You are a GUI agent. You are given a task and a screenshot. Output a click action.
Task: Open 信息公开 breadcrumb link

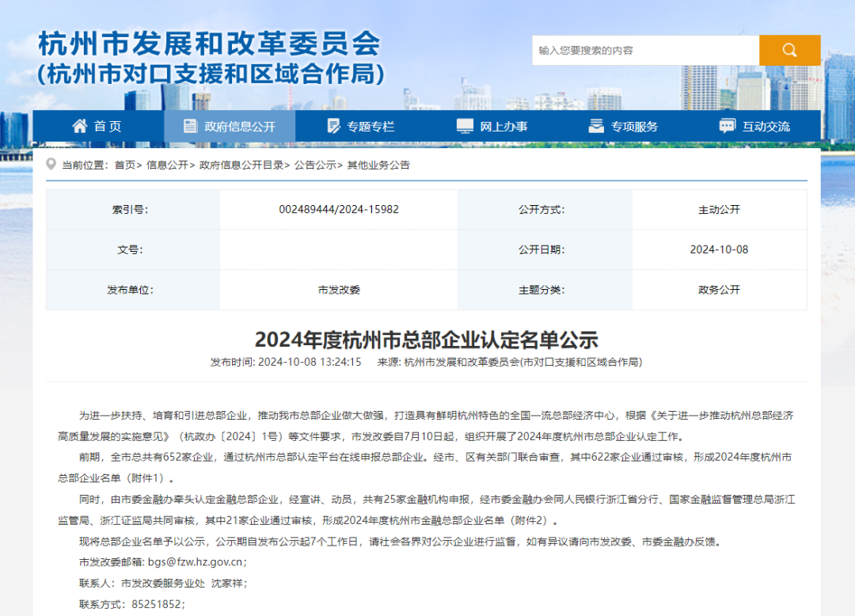pos(167,165)
